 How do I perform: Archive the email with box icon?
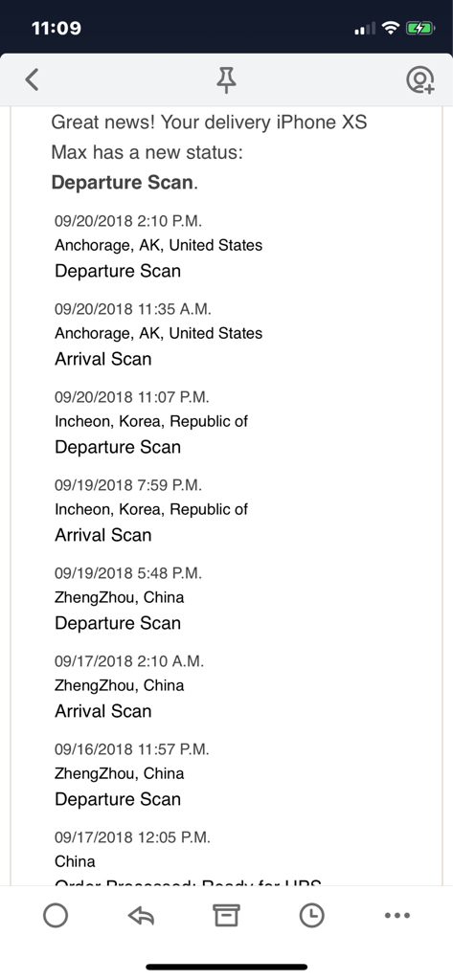(226, 916)
